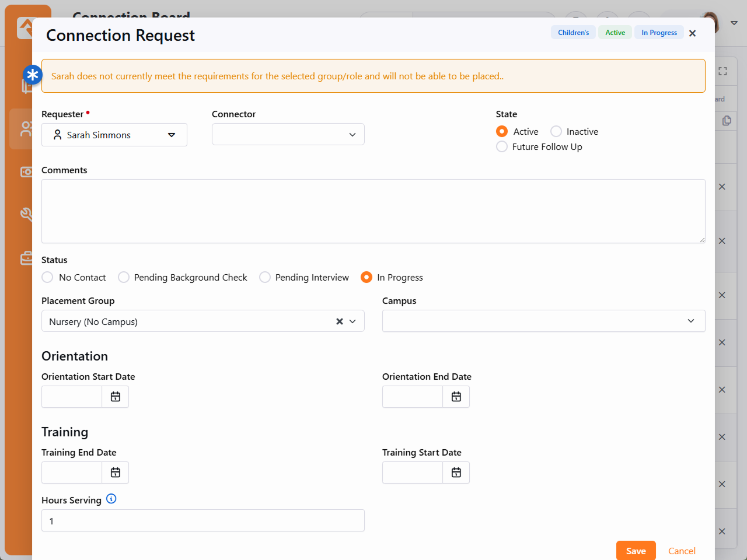Click the people icon in sidebar

(26, 129)
